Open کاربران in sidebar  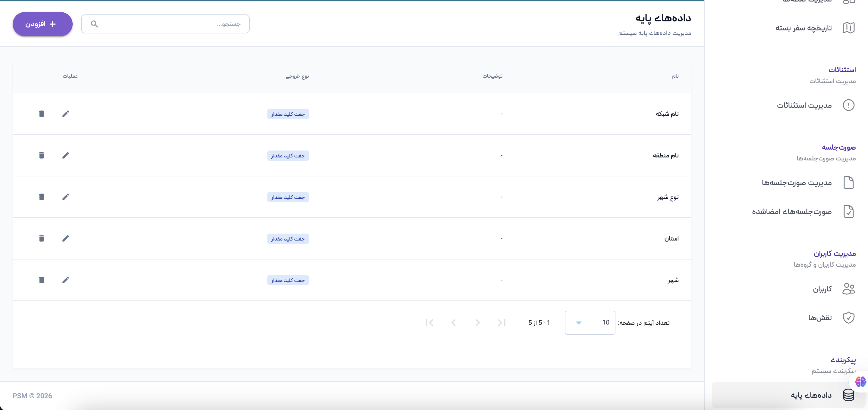822,289
